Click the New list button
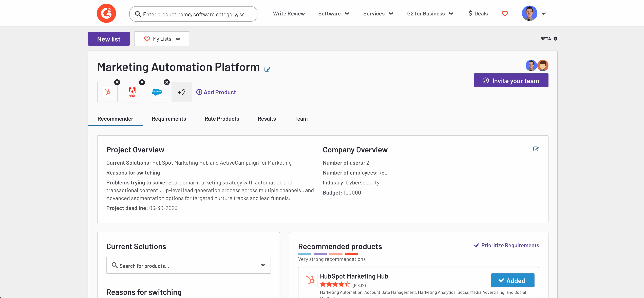The width and height of the screenshot is (644, 298). click(x=109, y=39)
